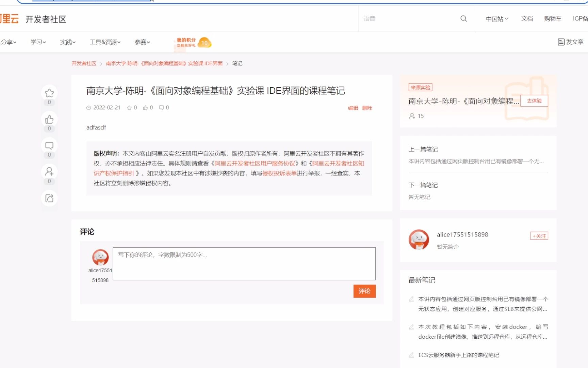588x368 pixels.
Task: Click the 笔记 breadcrumb text
Action: 237,63
